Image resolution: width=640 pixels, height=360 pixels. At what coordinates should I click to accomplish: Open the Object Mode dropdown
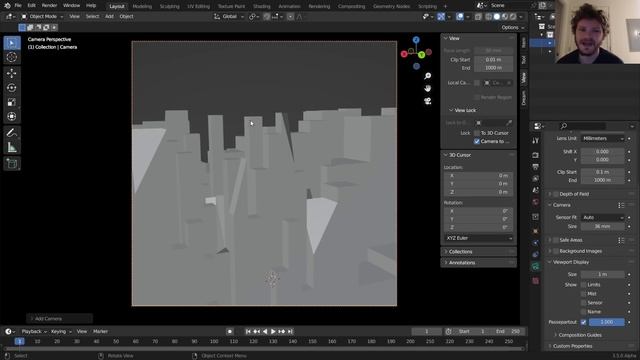(42, 16)
